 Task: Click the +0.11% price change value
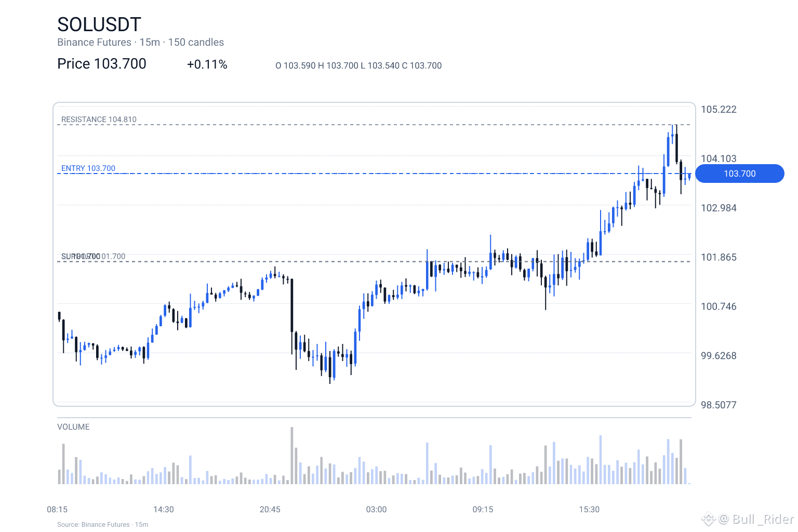[x=207, y=64]
